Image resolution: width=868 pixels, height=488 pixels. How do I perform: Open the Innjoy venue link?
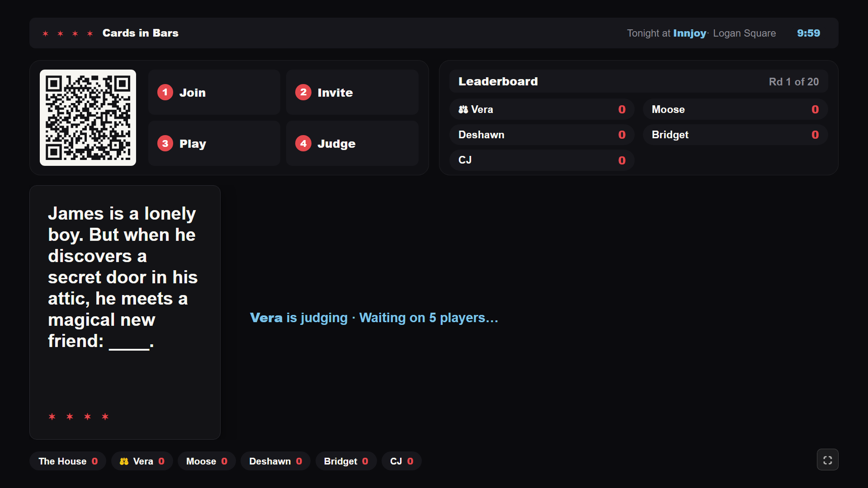[x=689, y=33]
